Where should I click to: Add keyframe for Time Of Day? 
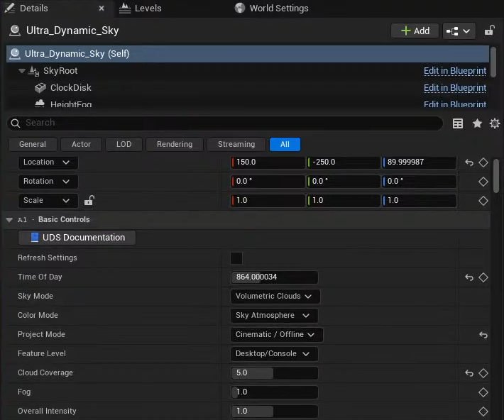pos(483,277)
